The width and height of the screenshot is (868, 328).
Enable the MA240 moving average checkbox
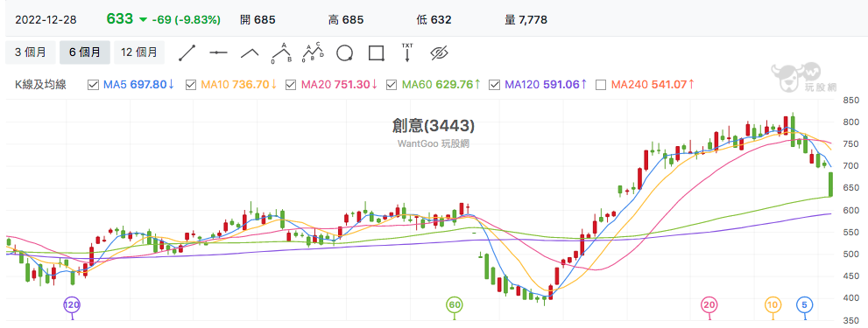[x=601, y=85]
